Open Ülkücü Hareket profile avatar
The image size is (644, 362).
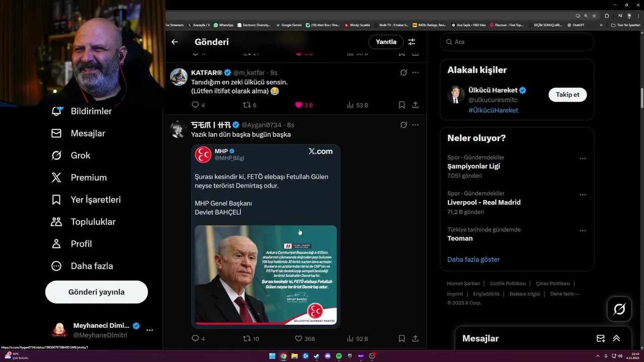coord(456,95)
